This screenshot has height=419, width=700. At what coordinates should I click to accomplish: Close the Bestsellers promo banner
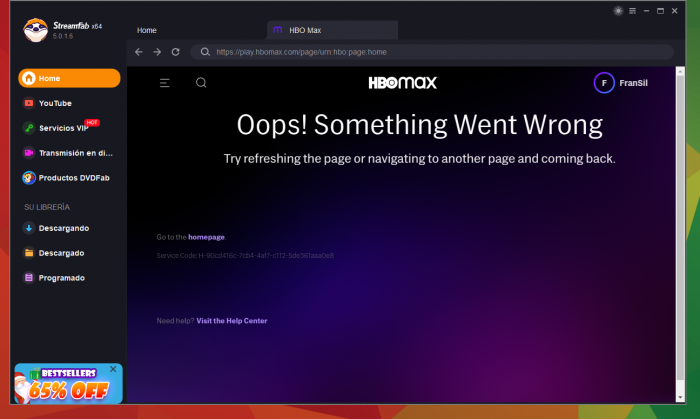point(113,369)
